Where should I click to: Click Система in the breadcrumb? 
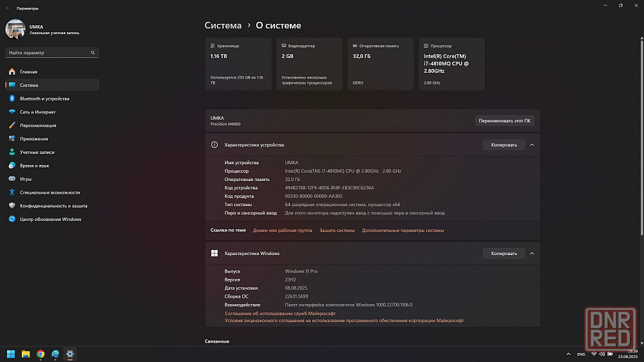(x=223, y=26)
